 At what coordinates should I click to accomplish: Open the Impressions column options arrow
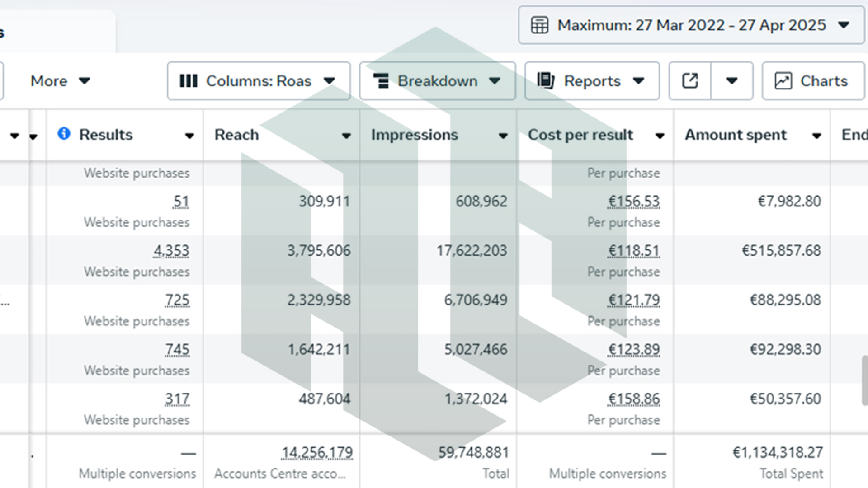(x=503, y=136)
